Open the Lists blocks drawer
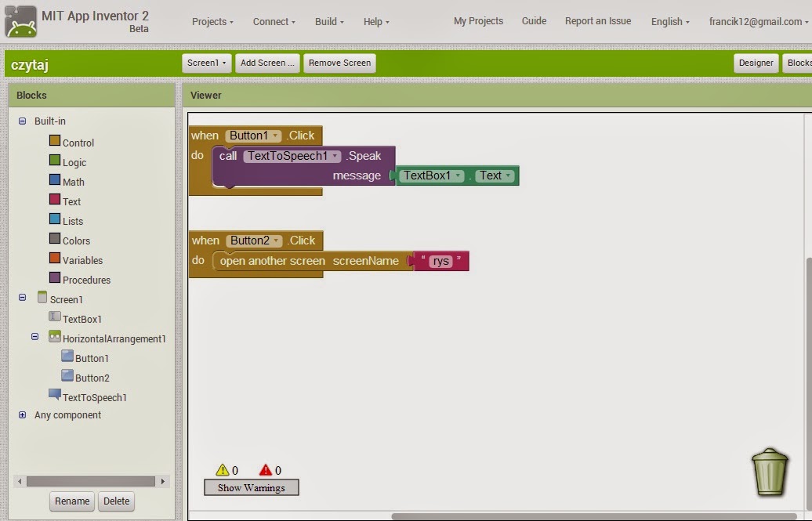This screenshot has width=812, height=521. 74,221
